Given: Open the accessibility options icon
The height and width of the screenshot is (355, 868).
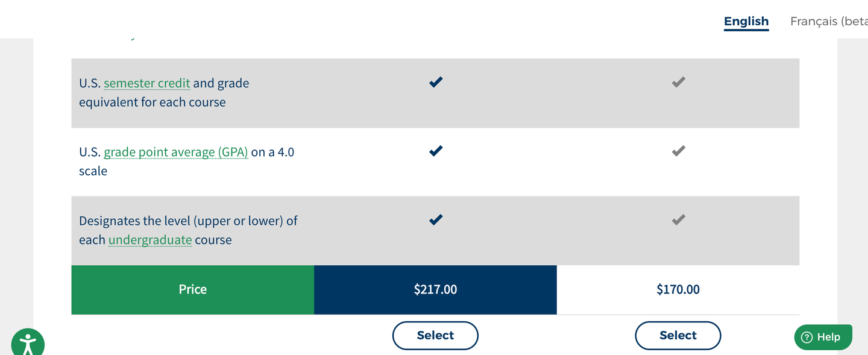Looking at the screenshot, I should [27, 344].
